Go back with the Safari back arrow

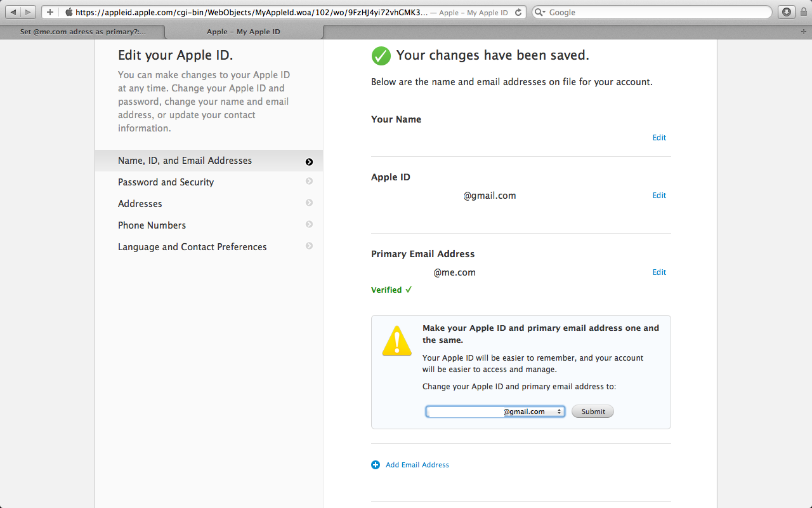[x=13, y=12]
